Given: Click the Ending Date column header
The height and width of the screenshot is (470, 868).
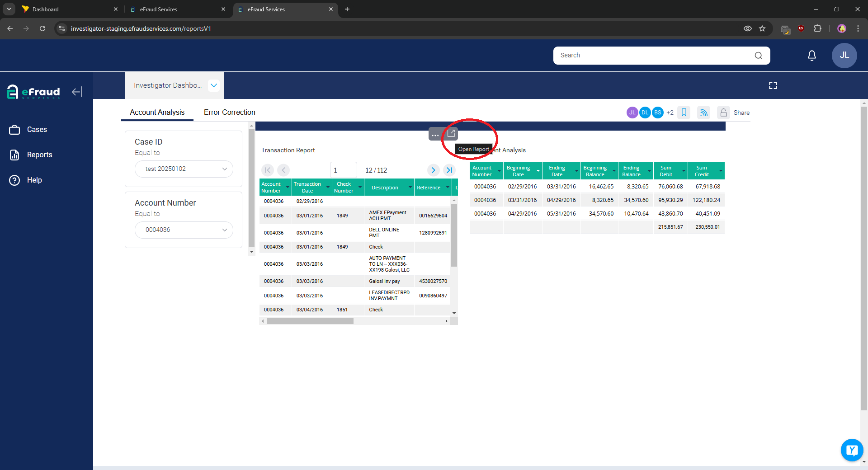Looking at the screenshot, I should (557, 171).
